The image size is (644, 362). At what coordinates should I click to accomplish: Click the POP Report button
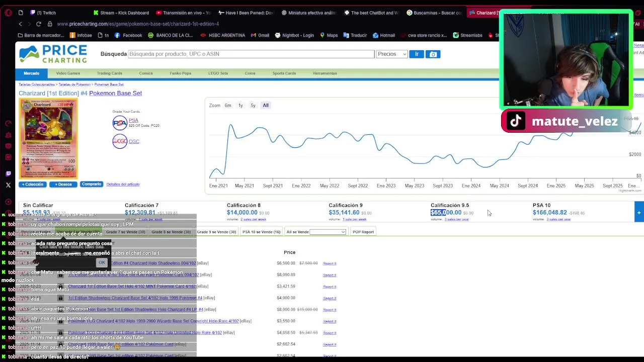(x=363, y=232)
